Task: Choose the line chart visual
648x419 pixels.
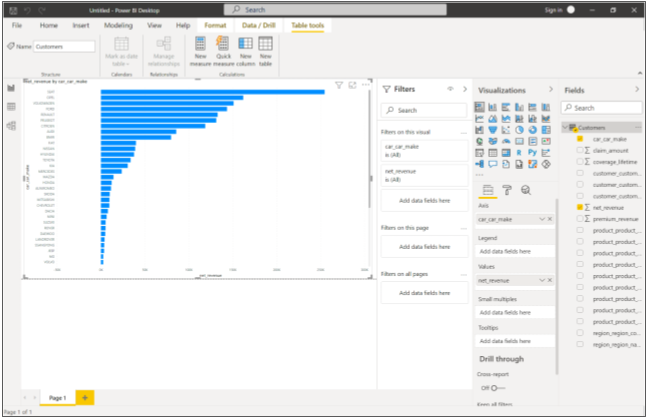Action: (x=479, y=119)
